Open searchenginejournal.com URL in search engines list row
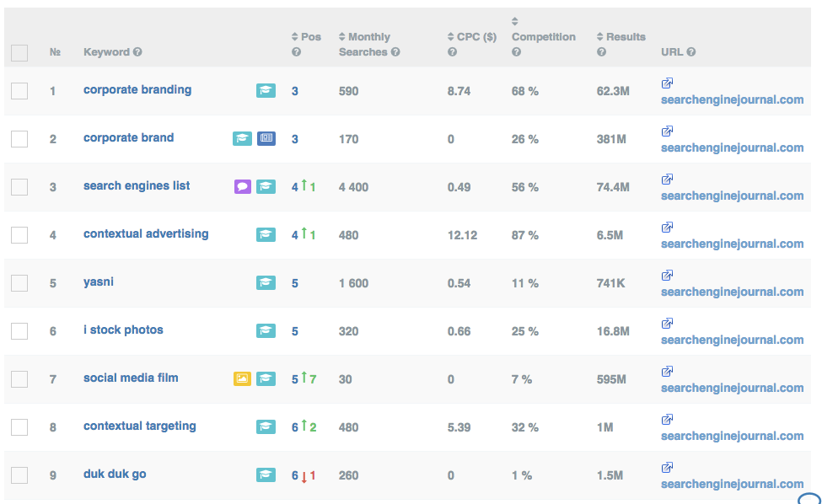This screenshot has width=822, height=504. point(732,196)
